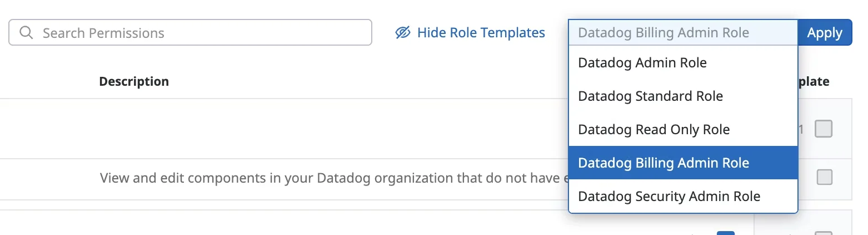This screenshot has height=235, width=868.
Task: Click the magnifier icon in the search box
Action: pos(26,33)
